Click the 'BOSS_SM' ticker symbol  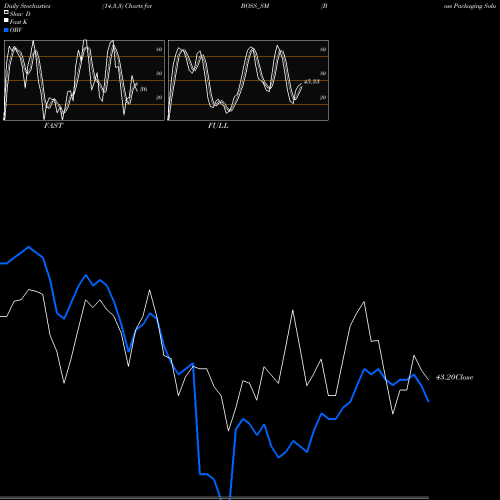[x=255, y=6]
